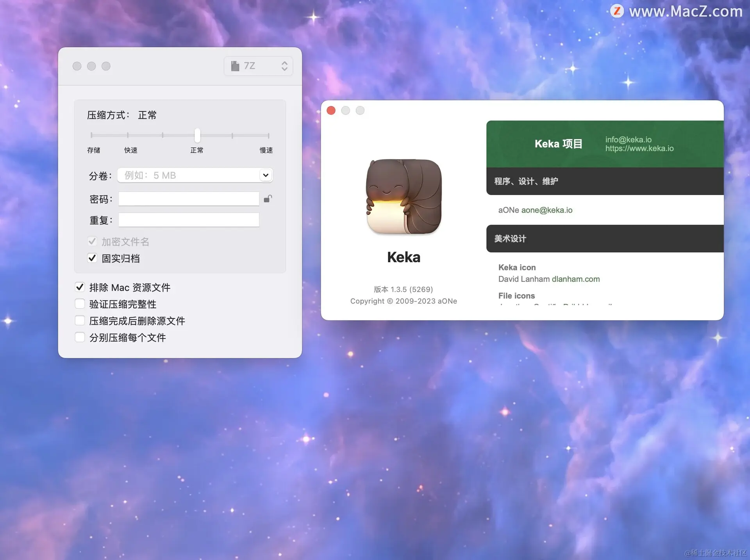Open the aone@keka.io email link

(x=546, y=210)
